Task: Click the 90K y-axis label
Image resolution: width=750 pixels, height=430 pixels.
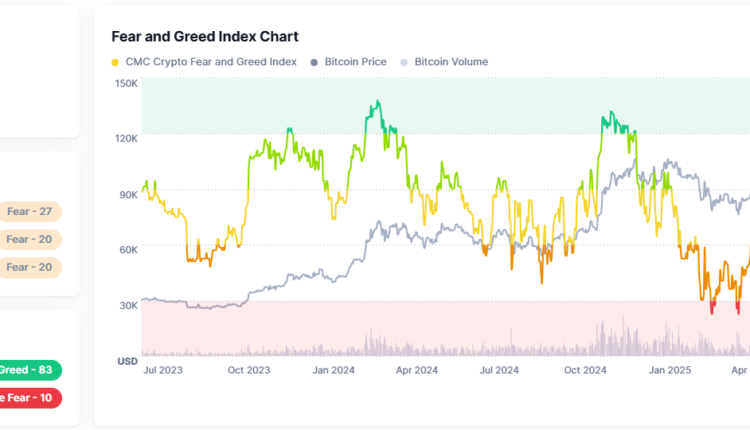Action: click(128, 194)
